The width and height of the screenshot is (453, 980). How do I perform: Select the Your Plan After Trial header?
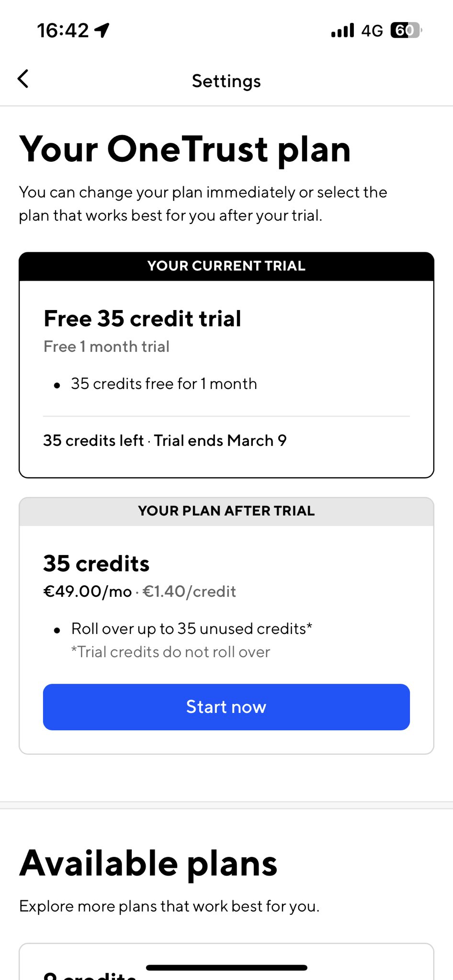[x=226, y=511]
